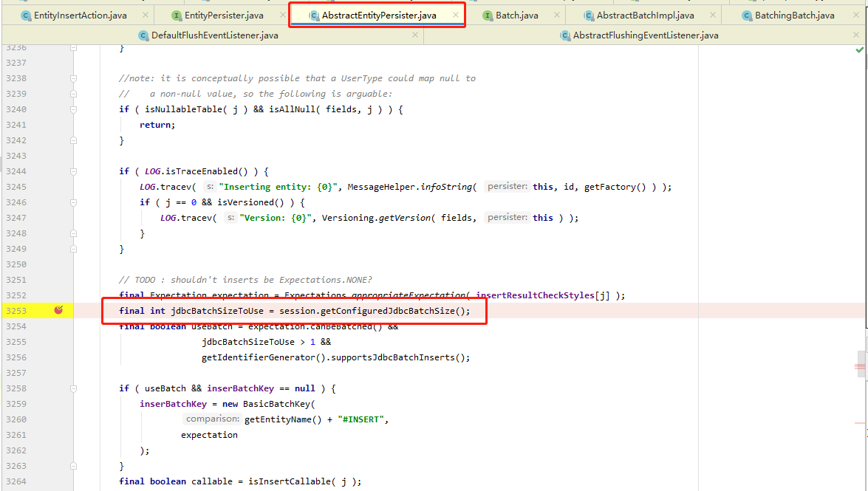Fold the isTraceEnabled if block at line 3244
Screen dimensions: 868x491
click(74, 171)
